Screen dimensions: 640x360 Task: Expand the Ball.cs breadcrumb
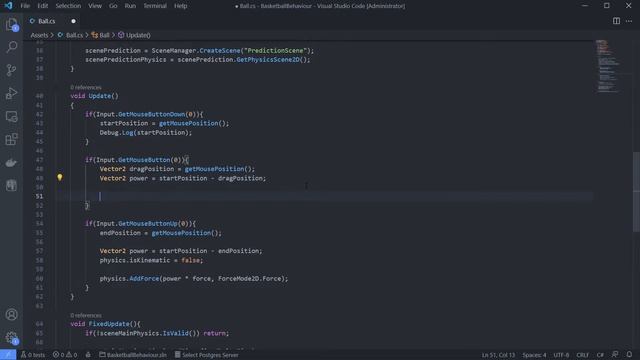click(x=70, y=35)
